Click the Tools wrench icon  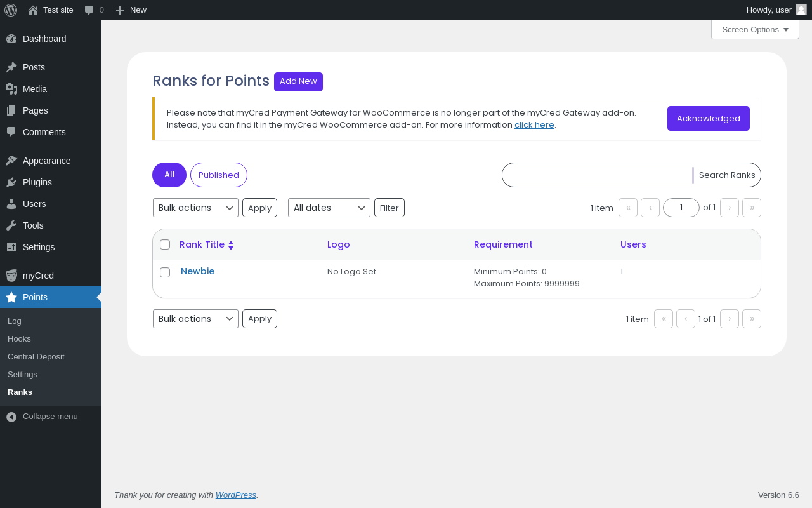[11, 225]
